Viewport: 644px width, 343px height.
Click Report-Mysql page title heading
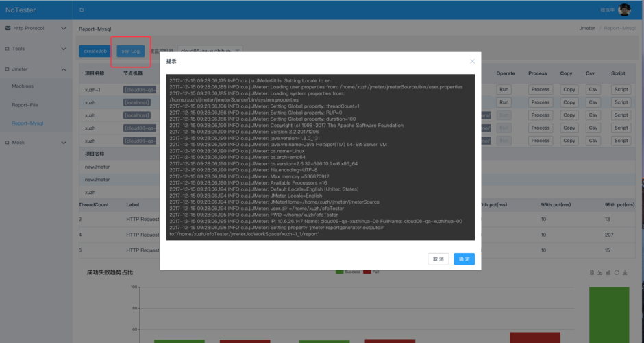click(x=95, y=29)
